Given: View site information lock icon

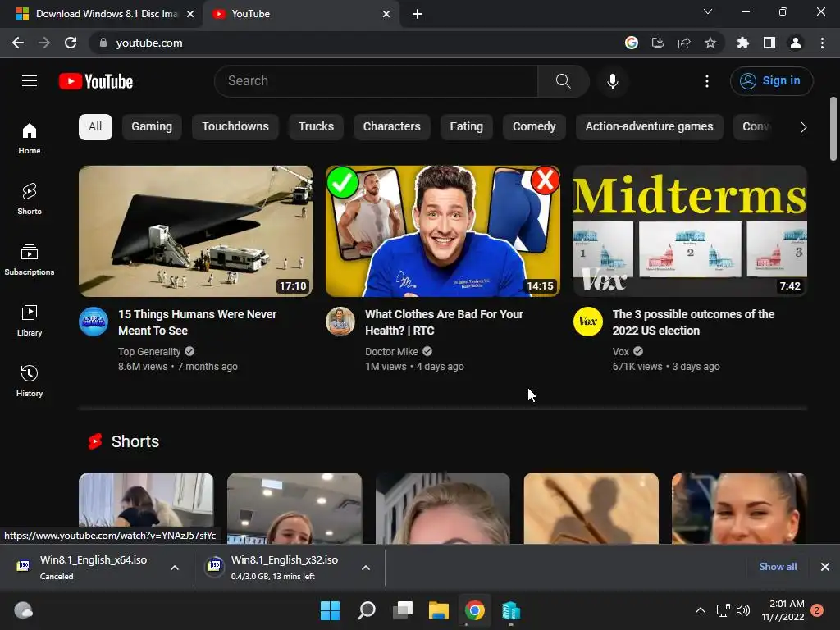Looking at the screenshot, I should pyautogui.click(x=103, y=43).
